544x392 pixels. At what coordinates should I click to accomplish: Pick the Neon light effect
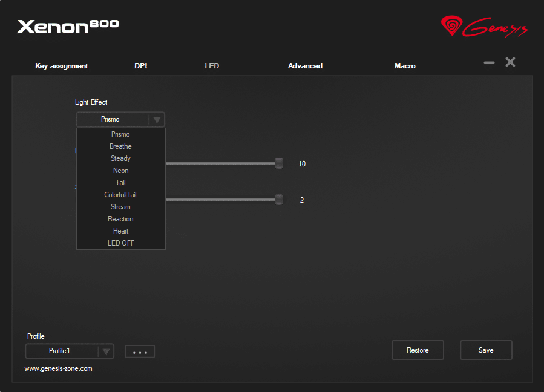[120, 171]
